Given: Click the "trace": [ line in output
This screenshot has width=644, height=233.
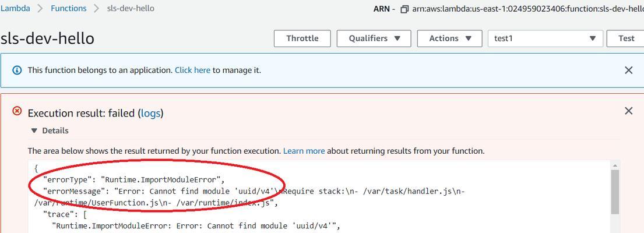Looking at the screenshot, I should click(64, 214).
